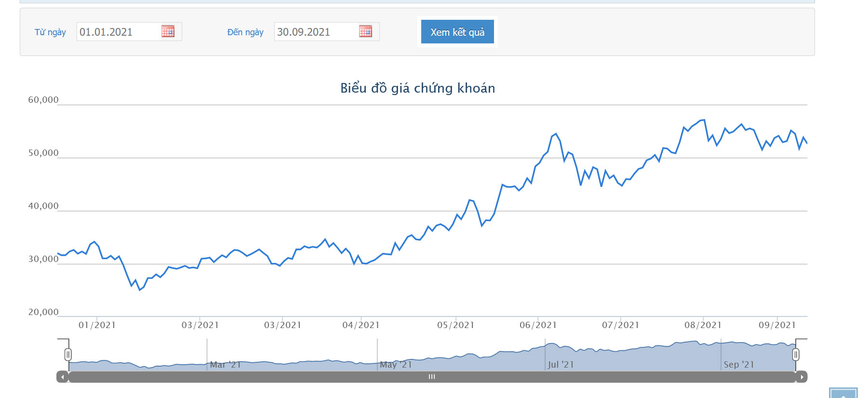
Task: Click the 07/2021 x-axis label
Action: [621, 325]
